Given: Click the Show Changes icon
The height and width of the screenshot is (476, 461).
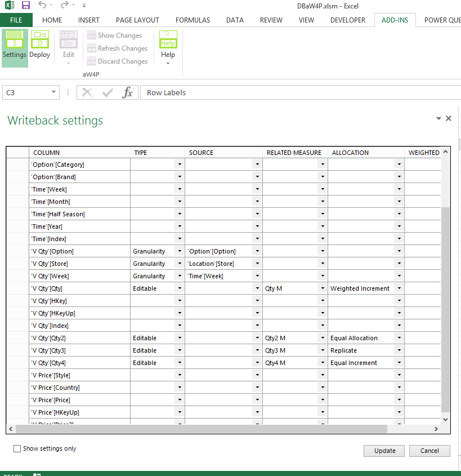Looking at the screenshot, I should pos(92,35).
